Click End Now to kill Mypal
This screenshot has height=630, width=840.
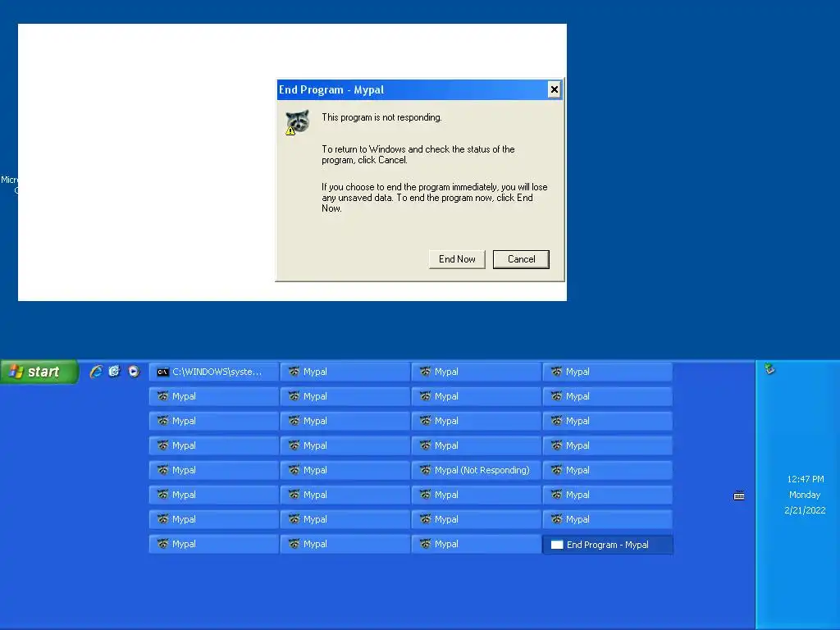click(x=457, y=259)
